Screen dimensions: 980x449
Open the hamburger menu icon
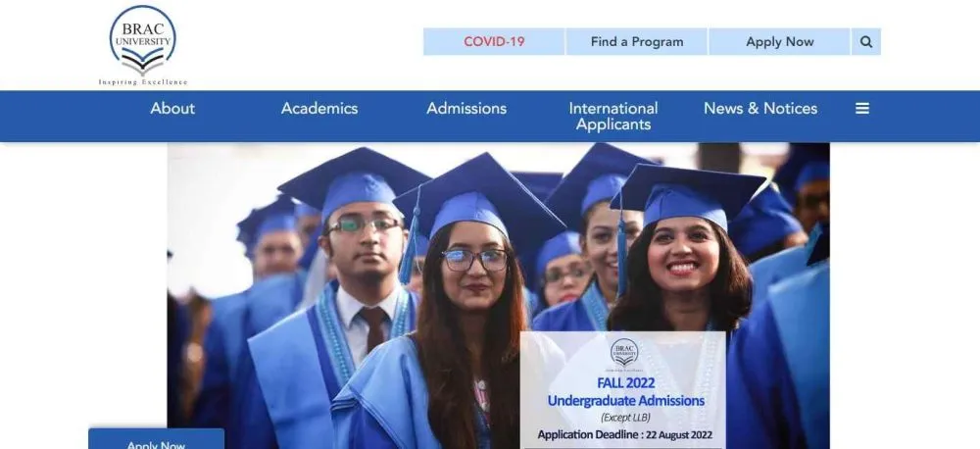pyautogui.click(x=861, y=108)
